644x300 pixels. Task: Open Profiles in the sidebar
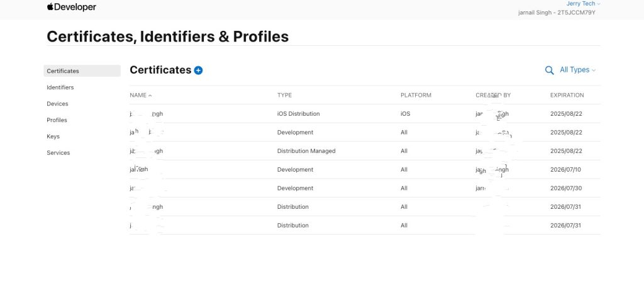pyautogui.click(x=57, y=120)
